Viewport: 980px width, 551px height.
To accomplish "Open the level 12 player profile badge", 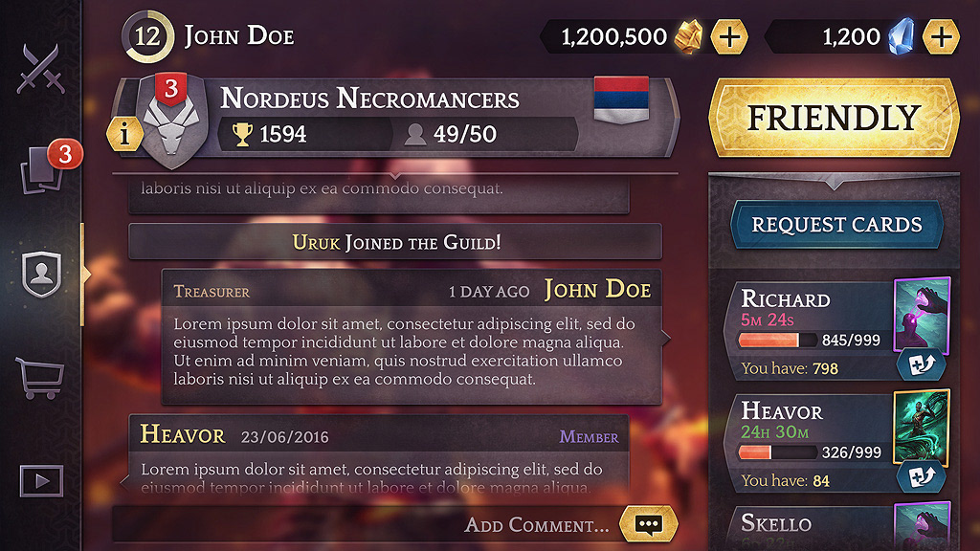I will coord(148,37).
